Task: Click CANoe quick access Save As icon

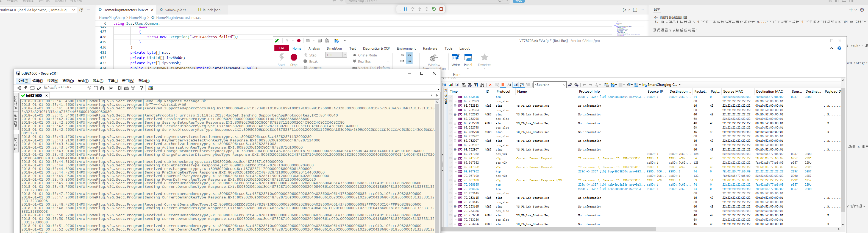Action: click(x=327, y=41)
